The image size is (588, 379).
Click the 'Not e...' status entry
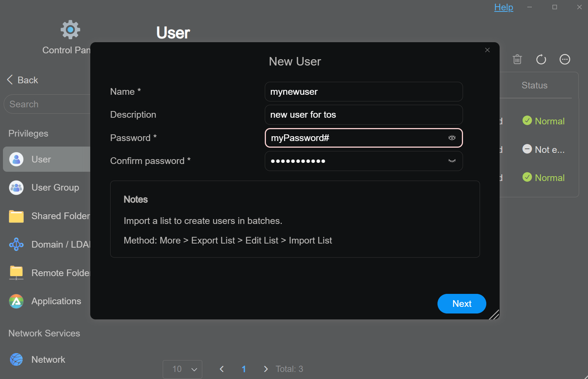point(543,150)
